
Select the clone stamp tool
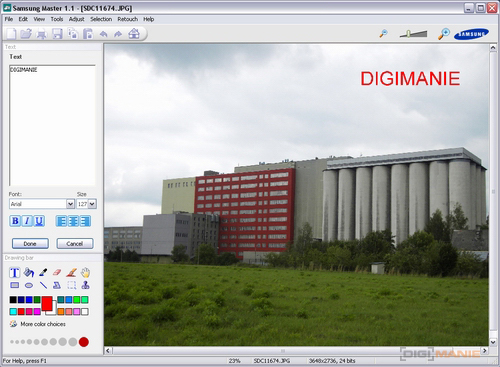86,285
